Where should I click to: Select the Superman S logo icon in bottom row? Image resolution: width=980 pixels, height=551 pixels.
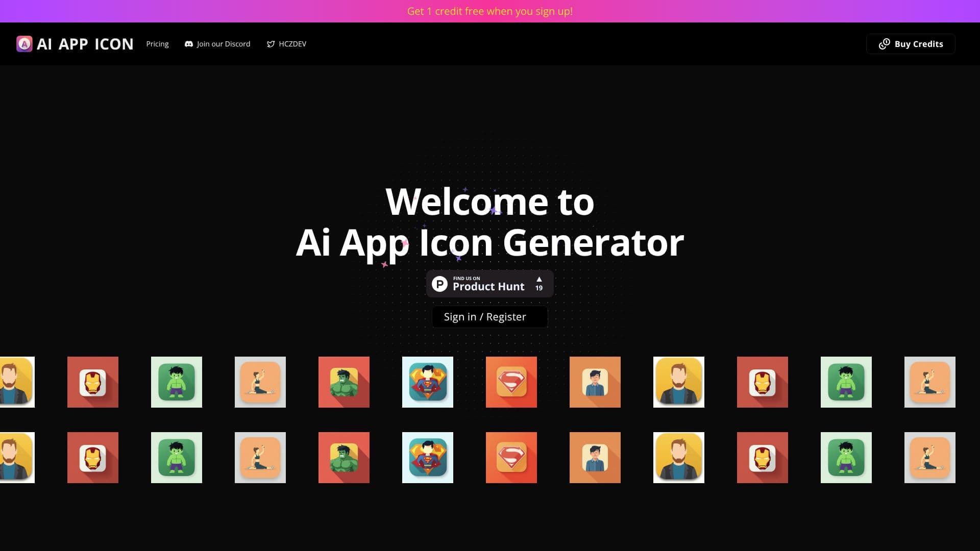pos(511,458)
